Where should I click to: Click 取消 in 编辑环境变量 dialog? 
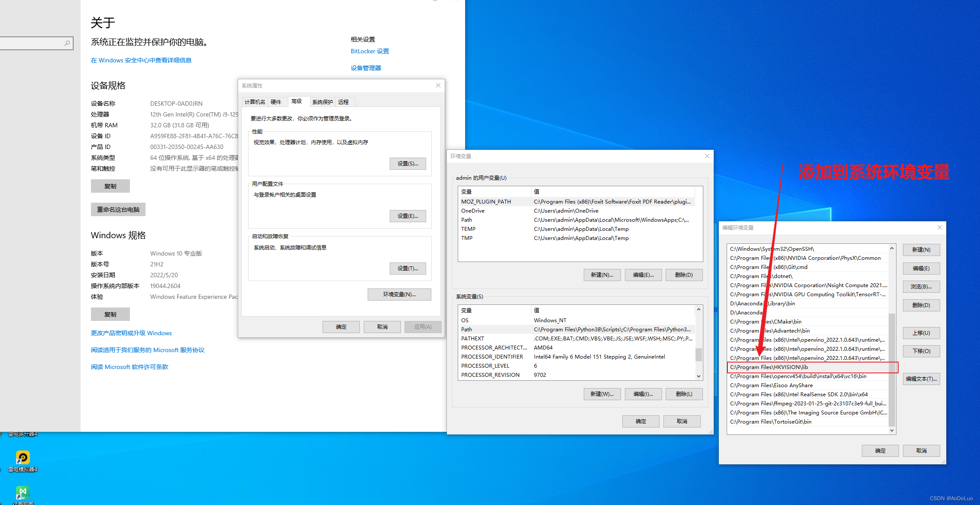(x=922, y=451)
